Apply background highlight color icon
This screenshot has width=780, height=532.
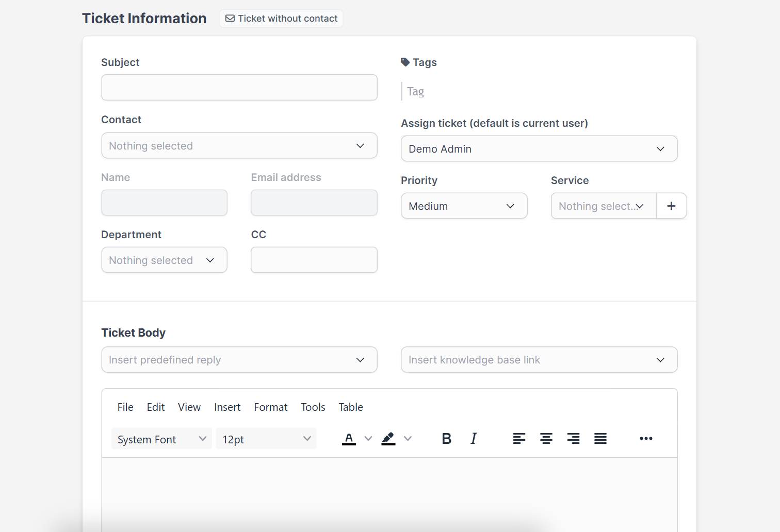[x=388, y=439]
